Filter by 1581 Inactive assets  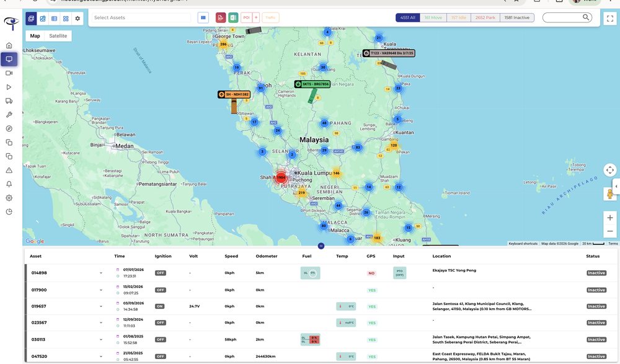tap(517, 17)
